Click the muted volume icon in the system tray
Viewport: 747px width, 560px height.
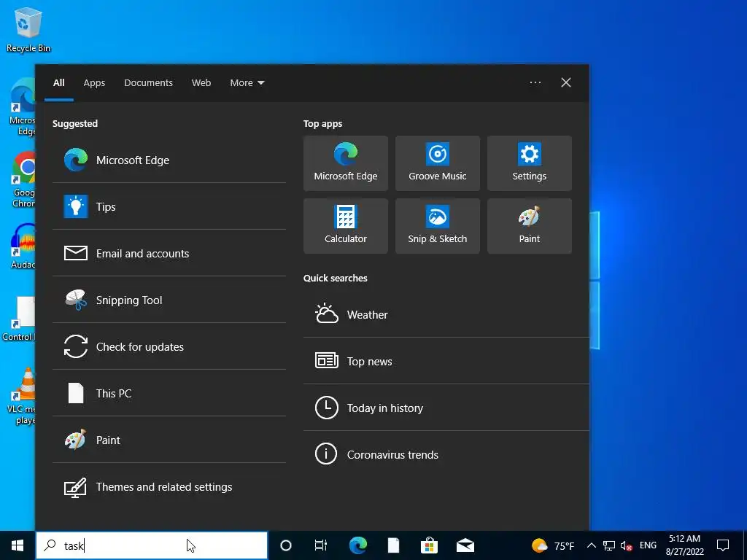[x=626, y=545]
